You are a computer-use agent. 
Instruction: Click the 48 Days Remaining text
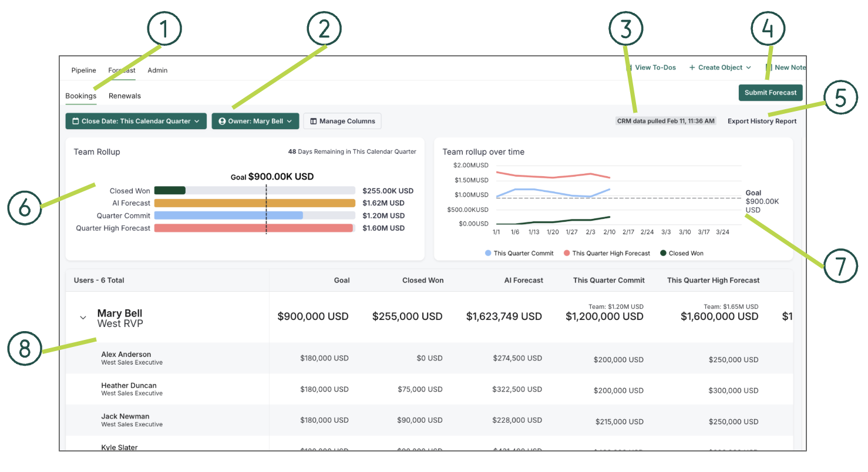coord(352,151)
